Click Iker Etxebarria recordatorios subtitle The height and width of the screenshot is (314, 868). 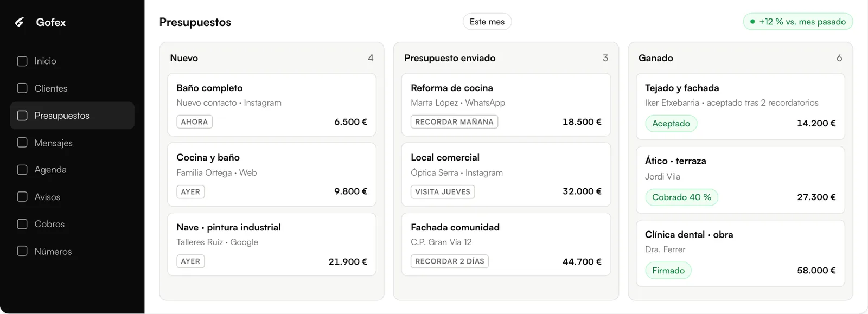click(x=732, y=103)
